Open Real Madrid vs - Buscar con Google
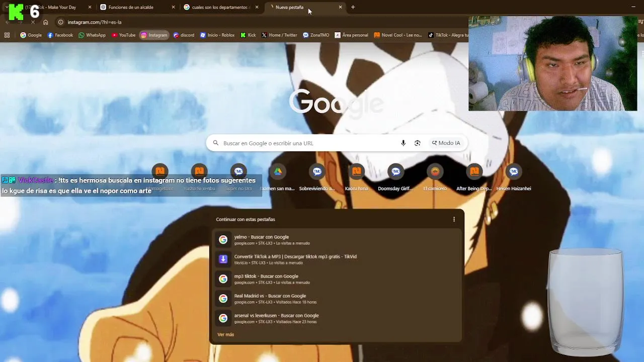Image resolution: width=644 pixels, height=362 pixels. tap(337, 299)
